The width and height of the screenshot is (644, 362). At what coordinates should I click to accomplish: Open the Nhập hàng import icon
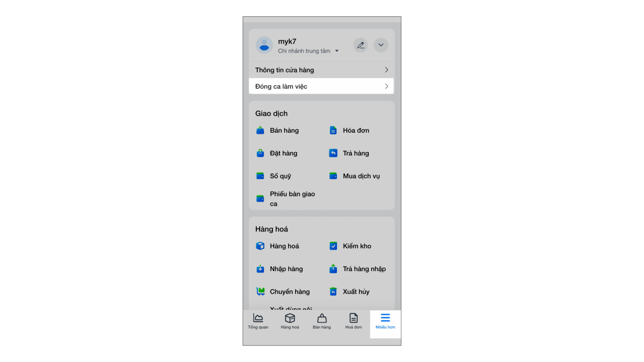pyautogui.click(x=260, y=269)
